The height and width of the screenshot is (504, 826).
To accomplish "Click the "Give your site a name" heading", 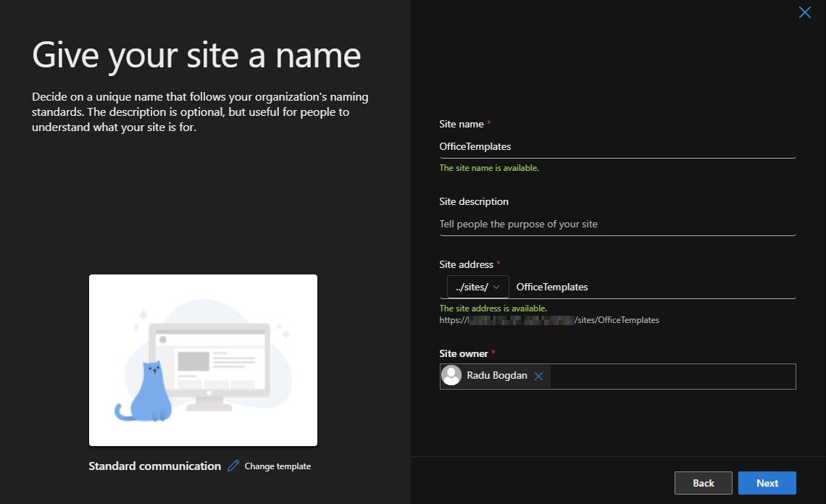I will [196, 56].
